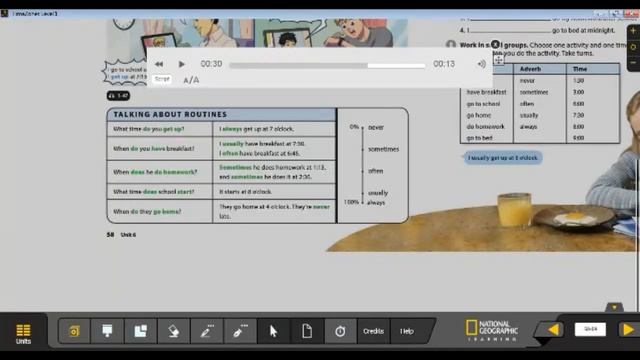Click 'never' on frequency scale
This screenshot has width=640, height=360.
376,127
